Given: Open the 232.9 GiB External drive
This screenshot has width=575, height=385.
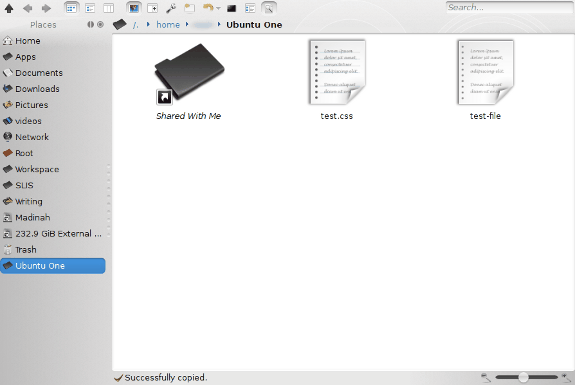Looking at the screenshot, I should 53,234.
